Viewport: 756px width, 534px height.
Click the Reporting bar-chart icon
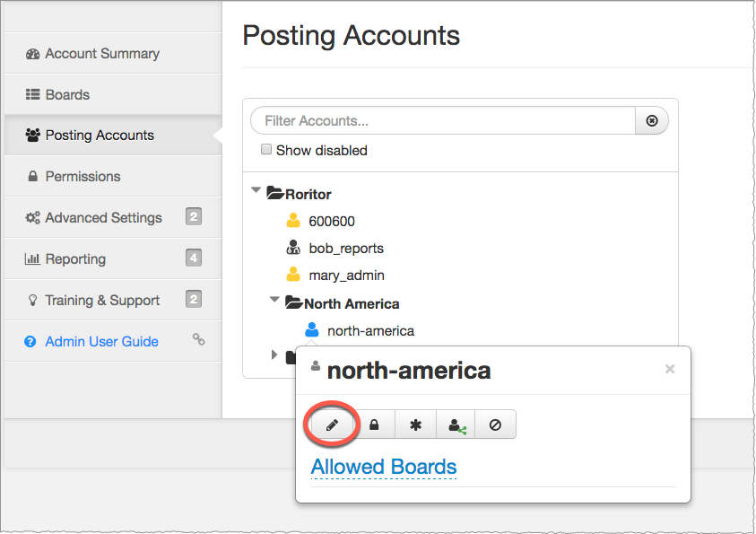click(x=31, y=258)
